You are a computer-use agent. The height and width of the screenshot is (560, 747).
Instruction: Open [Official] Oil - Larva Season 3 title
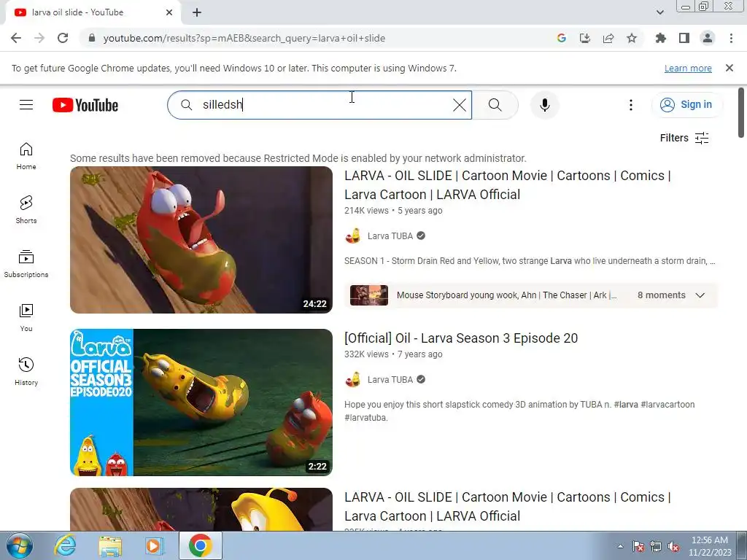pos(461,338)
